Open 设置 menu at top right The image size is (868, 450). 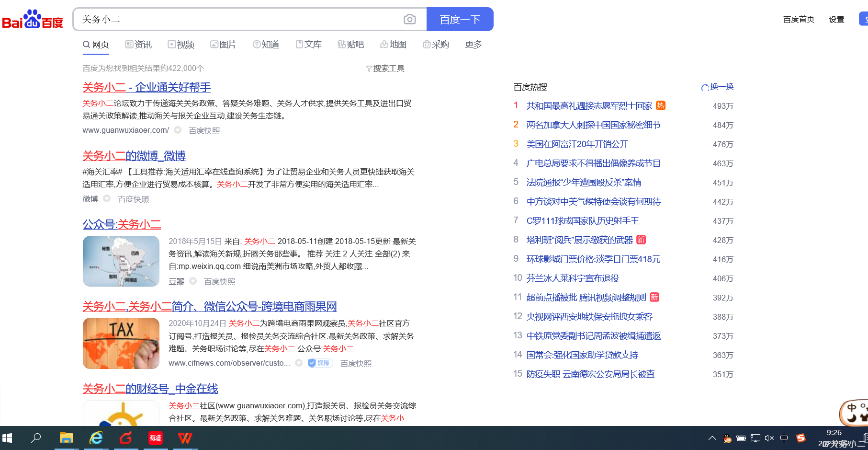coord(836,20)
